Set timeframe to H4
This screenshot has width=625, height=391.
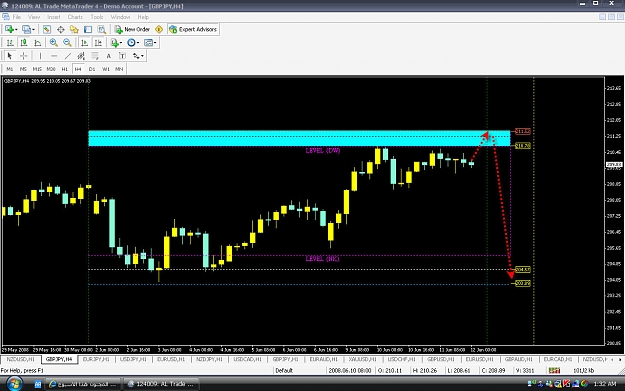(x=78, y=69)
